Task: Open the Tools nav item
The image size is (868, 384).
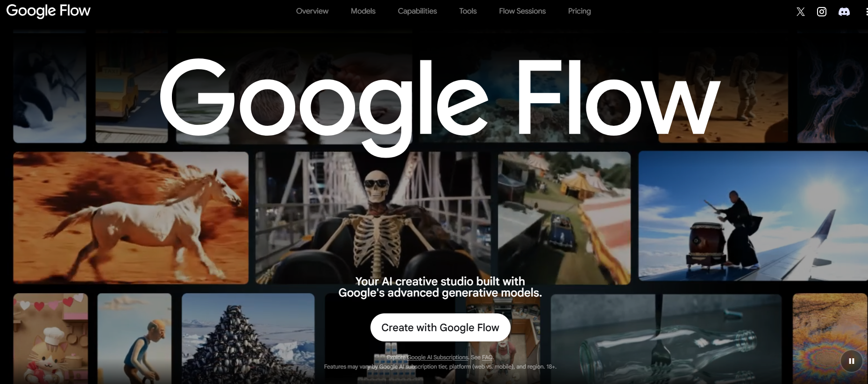Action: [x=468, y=11]
